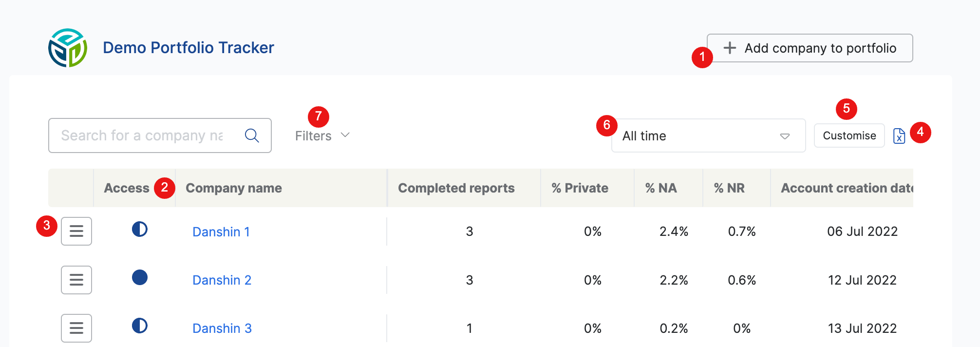Click the Filters chevron arrow
Viewport: 980px width, 347px height.
[x=345, y=135]
